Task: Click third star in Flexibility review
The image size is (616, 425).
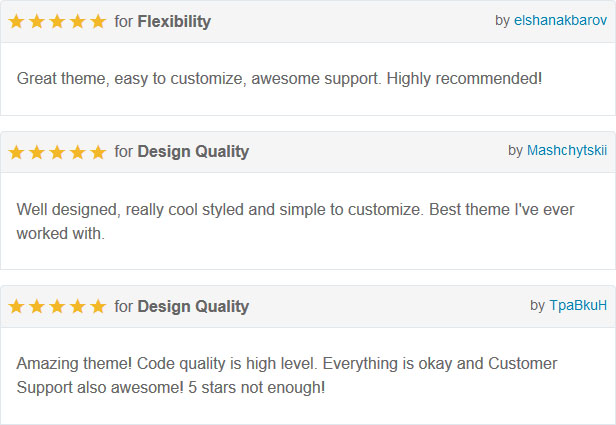Action: (x=57, y=21)
